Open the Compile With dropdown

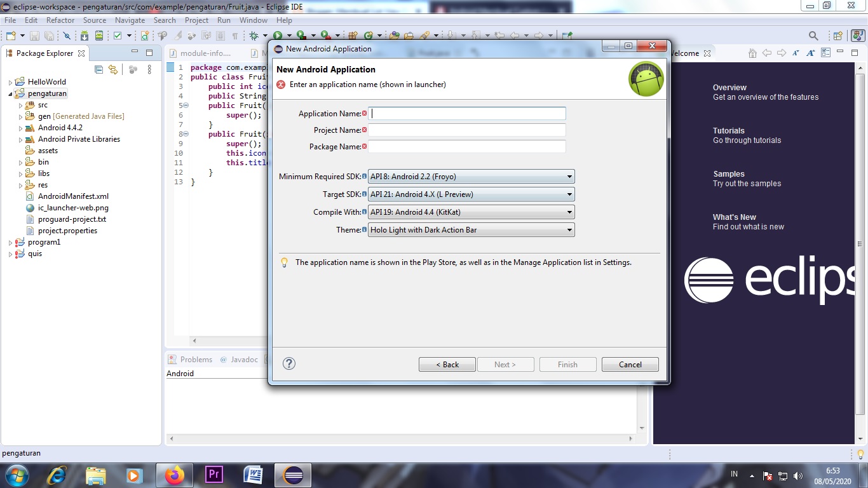(x=471, y=212)
